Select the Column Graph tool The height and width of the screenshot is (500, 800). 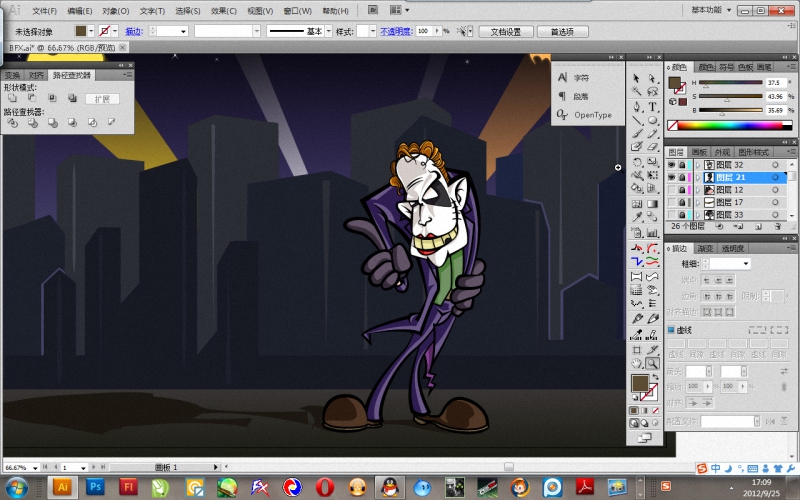(x=652, y=233)
